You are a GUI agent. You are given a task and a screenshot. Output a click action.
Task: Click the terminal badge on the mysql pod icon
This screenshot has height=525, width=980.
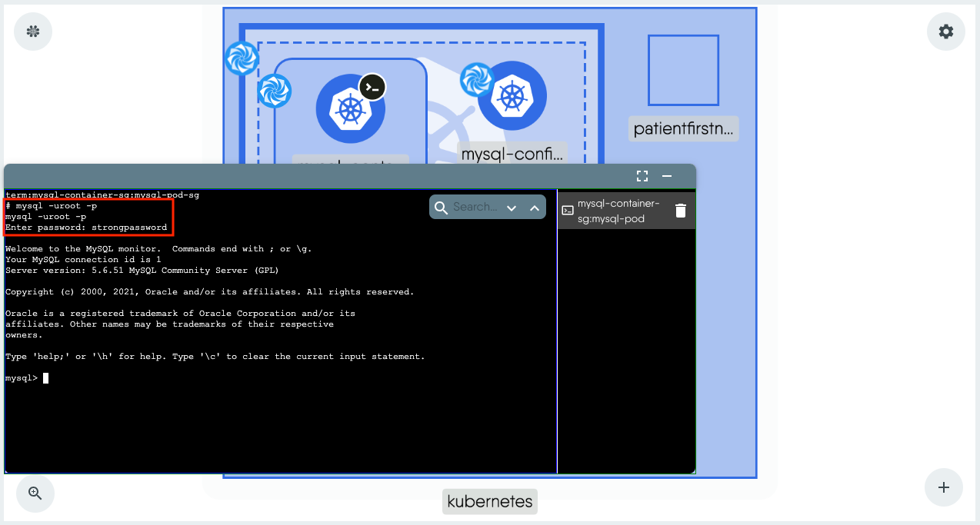[372, 87]
